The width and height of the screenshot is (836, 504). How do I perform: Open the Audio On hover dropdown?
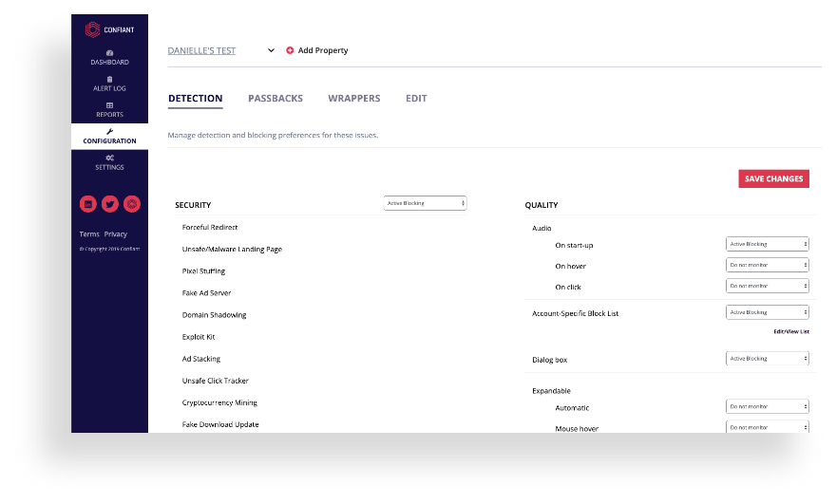(767, 265)
